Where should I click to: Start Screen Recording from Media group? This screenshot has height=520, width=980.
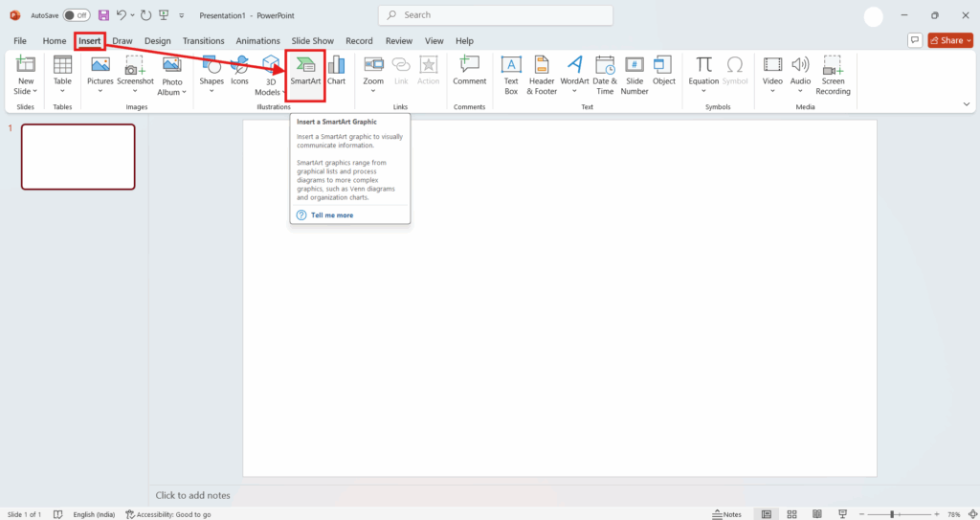coord(833,74)
